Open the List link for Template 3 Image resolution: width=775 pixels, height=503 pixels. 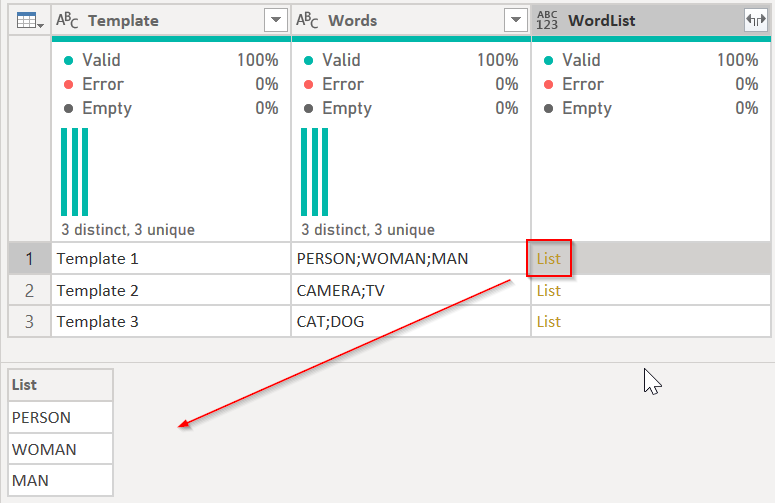point(549,322)
